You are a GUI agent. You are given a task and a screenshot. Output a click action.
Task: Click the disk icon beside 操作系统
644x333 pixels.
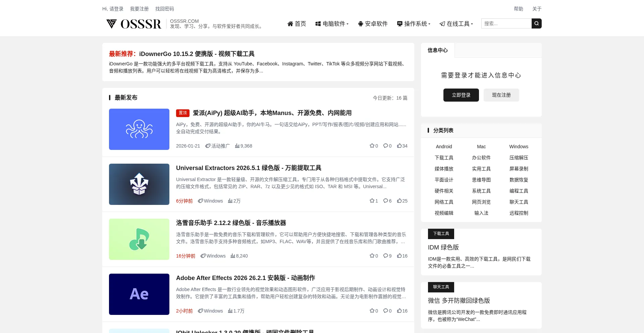[399, 24]
